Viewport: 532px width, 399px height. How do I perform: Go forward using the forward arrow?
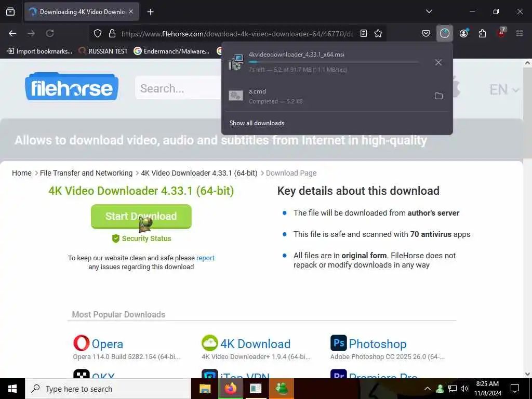pos(31,33)
